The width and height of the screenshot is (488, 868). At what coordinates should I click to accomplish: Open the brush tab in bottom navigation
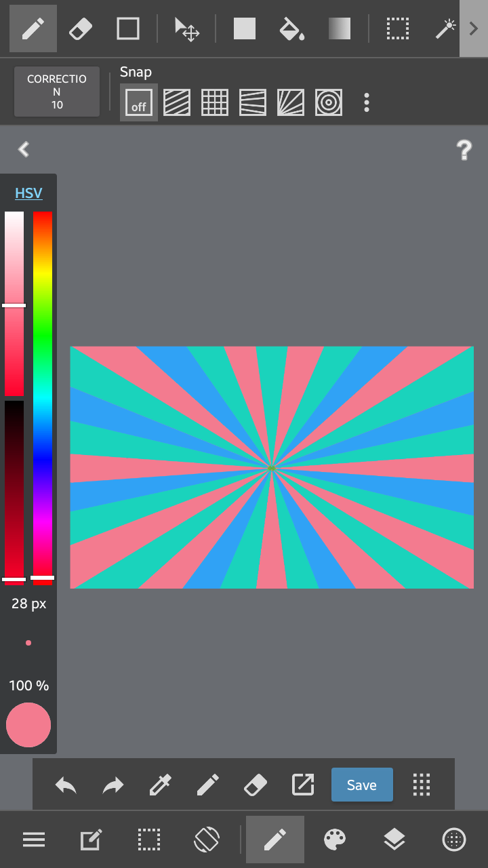(x=275, y=840)
